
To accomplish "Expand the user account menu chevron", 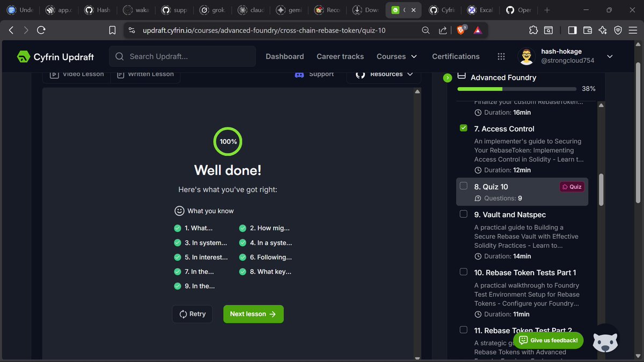I will point(610,56).
